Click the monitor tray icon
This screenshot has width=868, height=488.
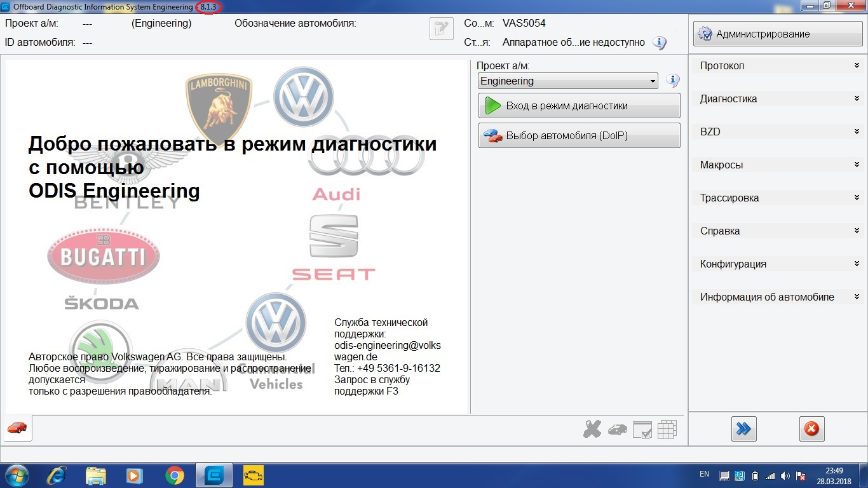click(x=724, y=475)
